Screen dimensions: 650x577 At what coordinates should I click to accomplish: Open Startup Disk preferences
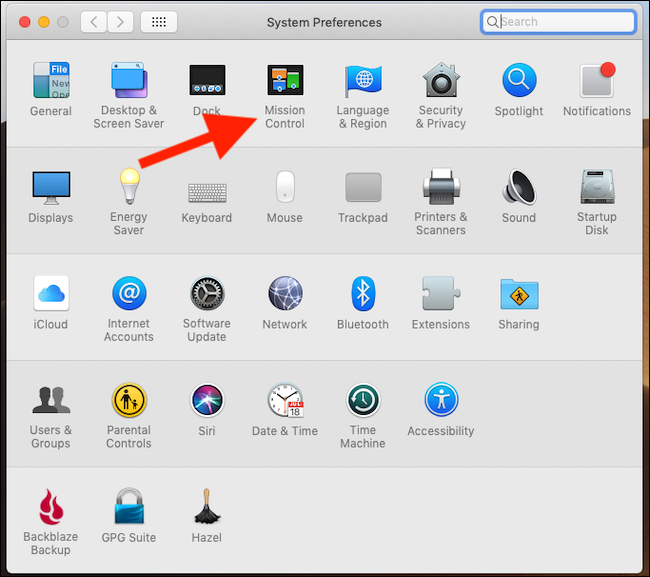click(x=597, y=186)
